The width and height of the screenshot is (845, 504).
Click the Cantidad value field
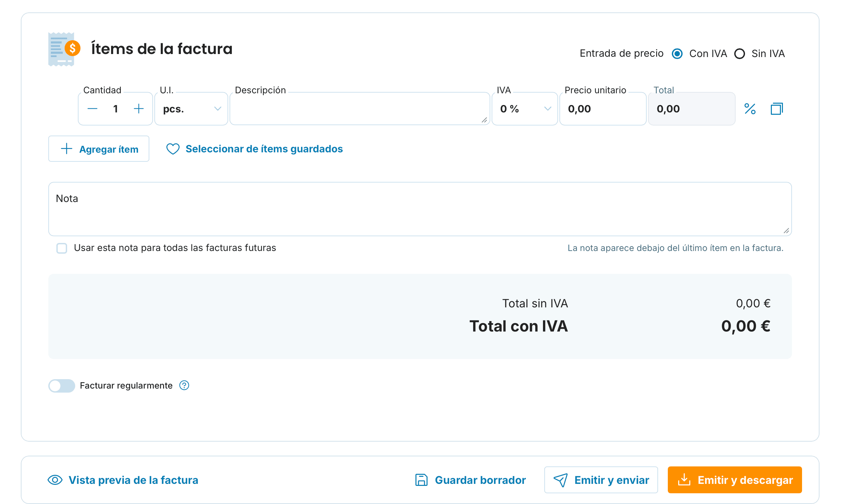(115, 109)
